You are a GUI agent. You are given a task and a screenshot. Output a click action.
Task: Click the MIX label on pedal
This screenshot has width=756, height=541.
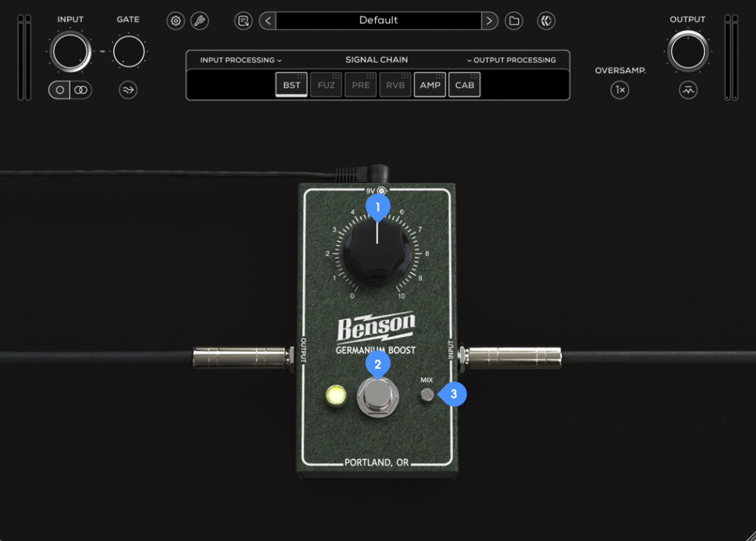coord(426,380)
